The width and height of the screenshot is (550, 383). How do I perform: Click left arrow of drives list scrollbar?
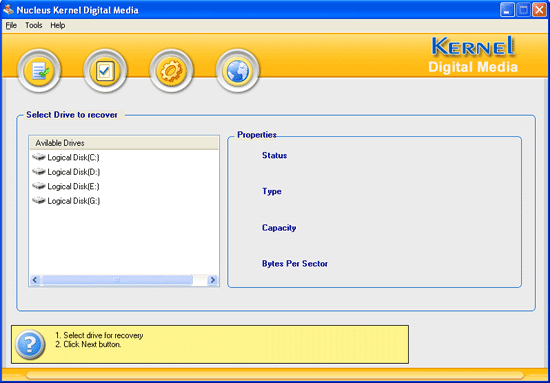35,280
